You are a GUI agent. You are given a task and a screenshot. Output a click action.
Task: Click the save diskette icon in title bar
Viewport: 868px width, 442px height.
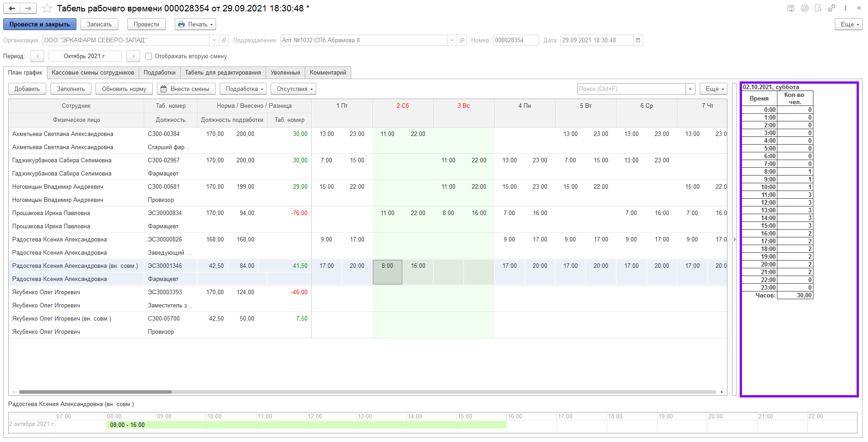791,8
